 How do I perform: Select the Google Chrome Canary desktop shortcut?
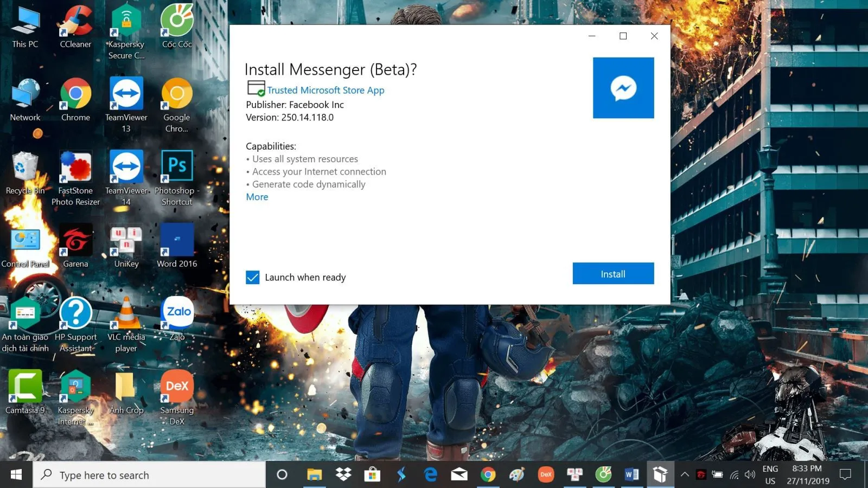tap(177, 106)
